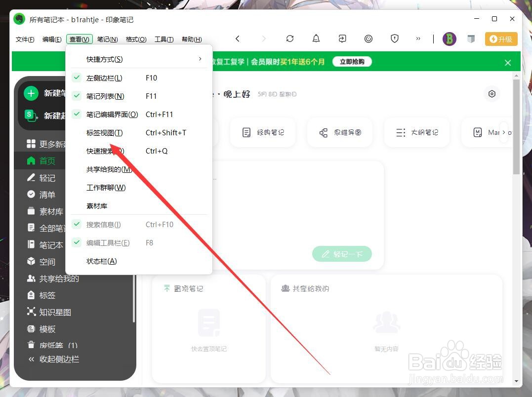Select 首页 home in sidebar

pyautogui.click(x=40, y=160)
